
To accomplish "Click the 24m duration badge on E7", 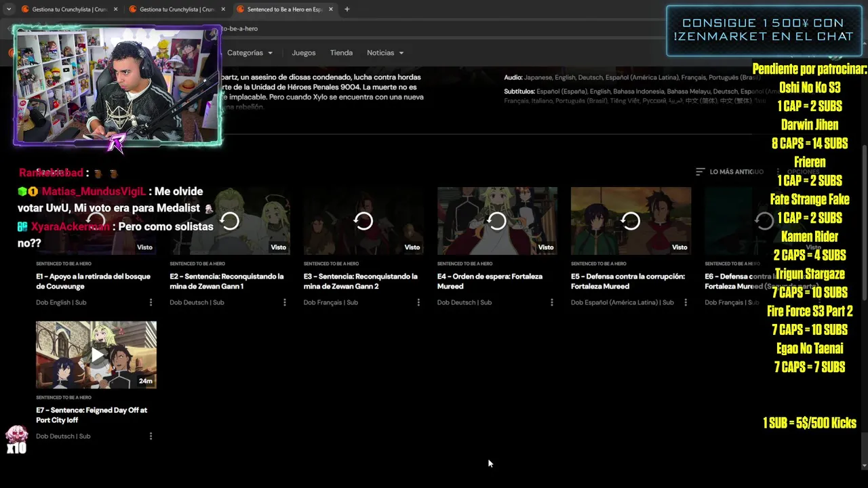I will pos(145,381).
